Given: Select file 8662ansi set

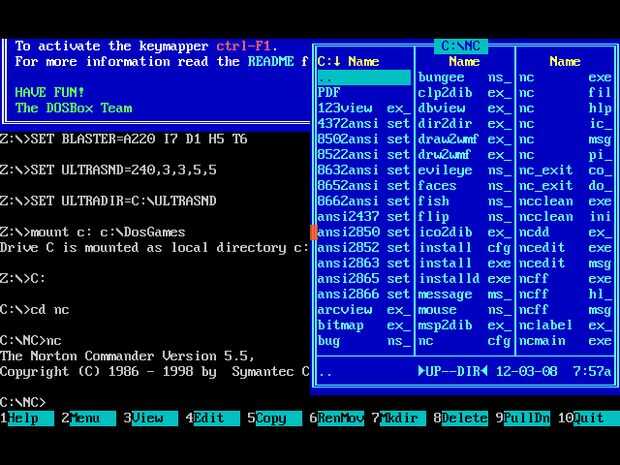Looking at the screenshot, I should coord(364,201).
